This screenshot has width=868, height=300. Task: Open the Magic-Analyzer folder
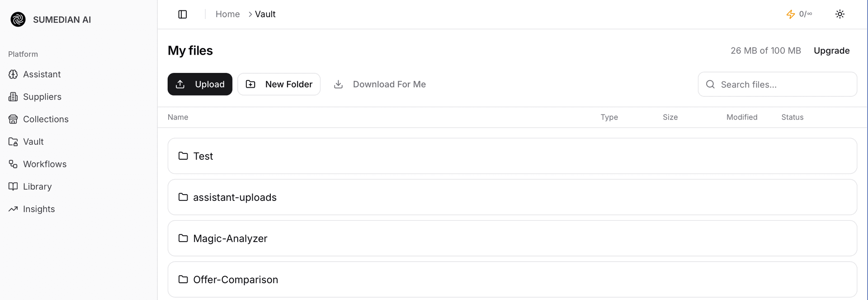click(x=230, y=238)
